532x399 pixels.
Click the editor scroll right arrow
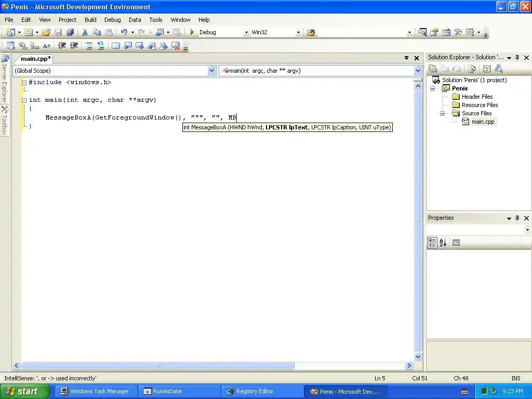tap(409, 365)
